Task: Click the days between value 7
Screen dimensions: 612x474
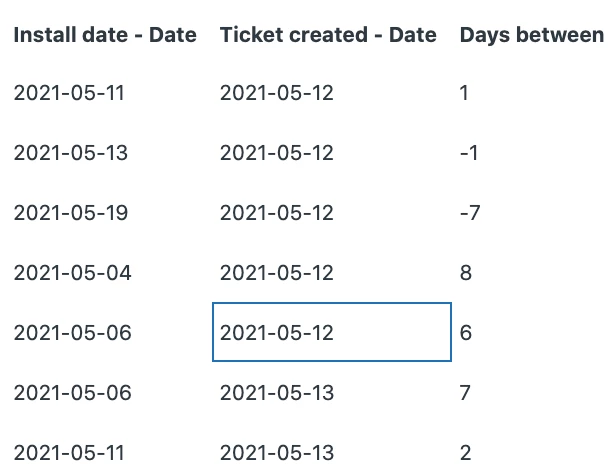Action: click(x=465, y=393)
